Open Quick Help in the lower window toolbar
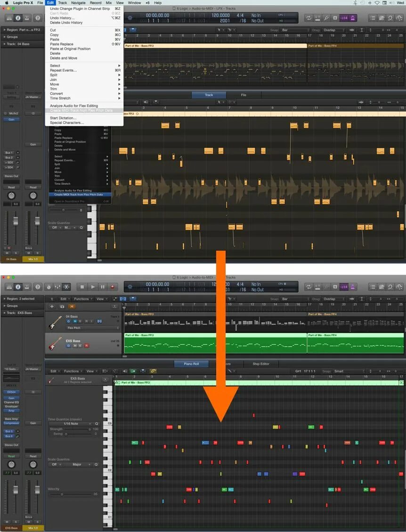This screenshot has height=532, width=406. pyautogui.click(x=38, y=287)
